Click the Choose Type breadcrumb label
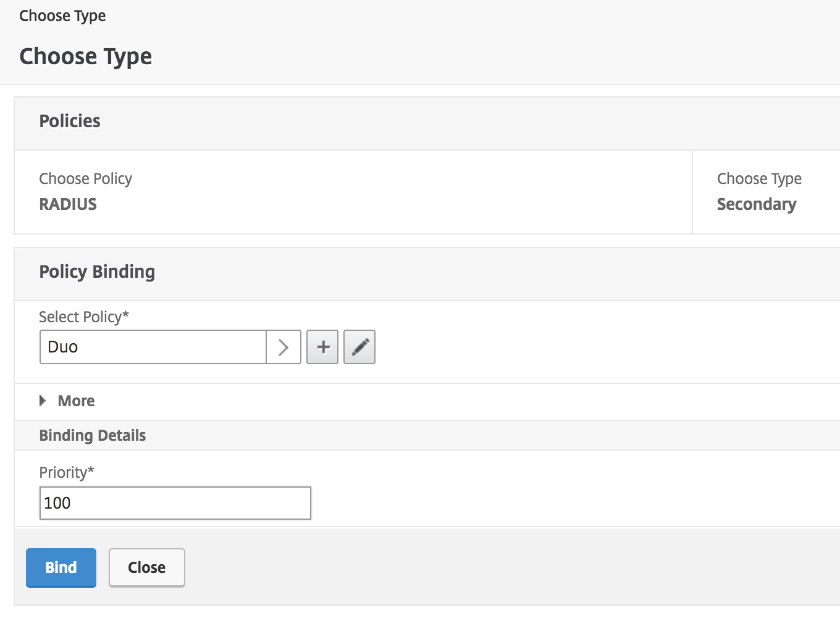The width and height of the screenshot is (840, 621). click(x=62, y=15)
